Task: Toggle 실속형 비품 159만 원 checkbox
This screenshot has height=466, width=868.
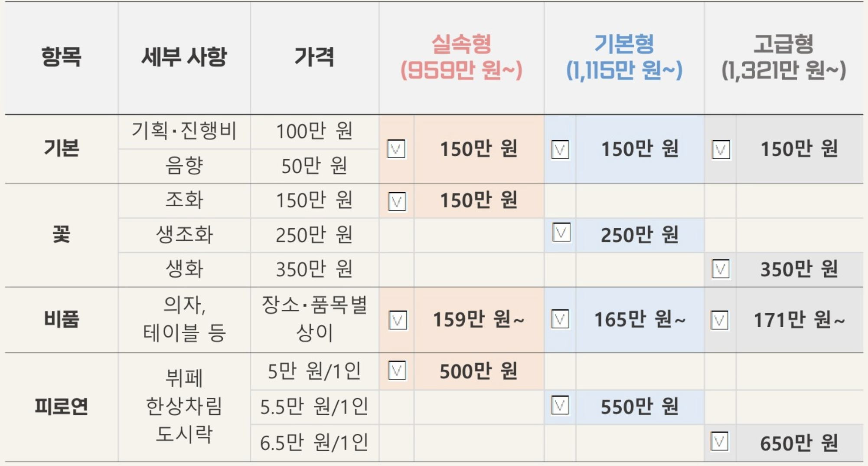Action: (x=398, y=320)
